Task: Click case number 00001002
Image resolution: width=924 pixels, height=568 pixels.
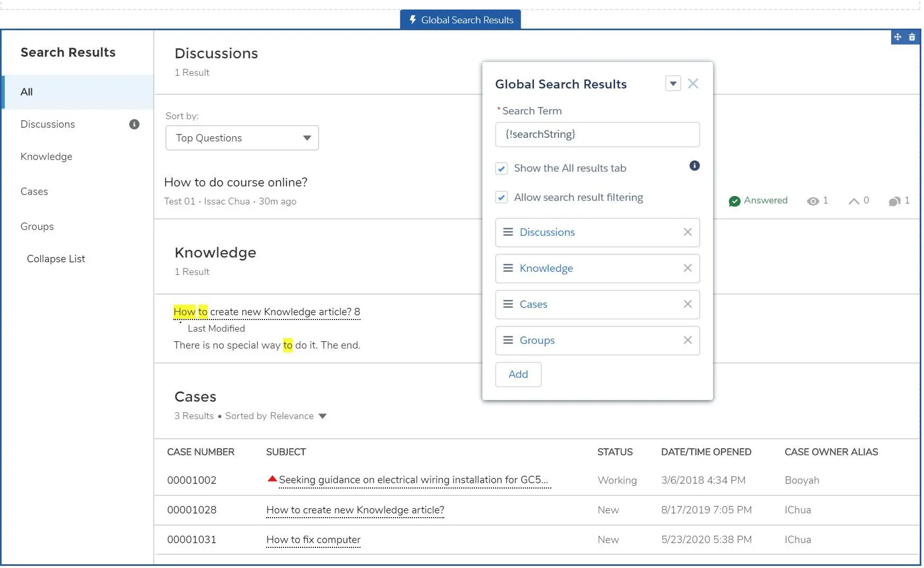Action: [x=192, y=480]
